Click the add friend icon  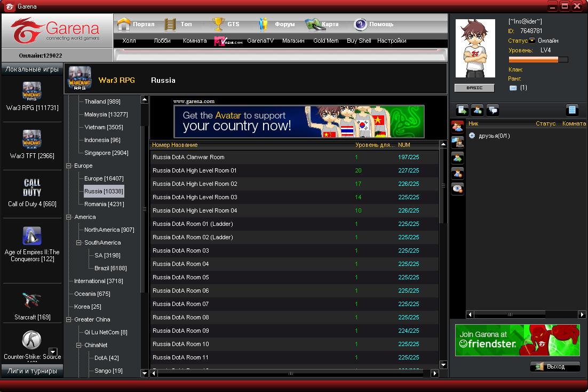[x=477, y=110]
